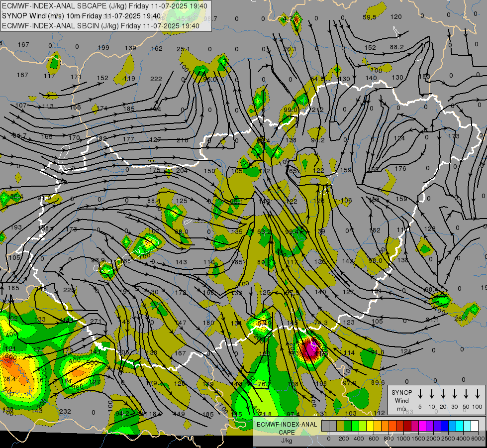Click the map value '271'
Image resolution: width=487 pixels, height=448 pixels.
click(x=96, y=321)
